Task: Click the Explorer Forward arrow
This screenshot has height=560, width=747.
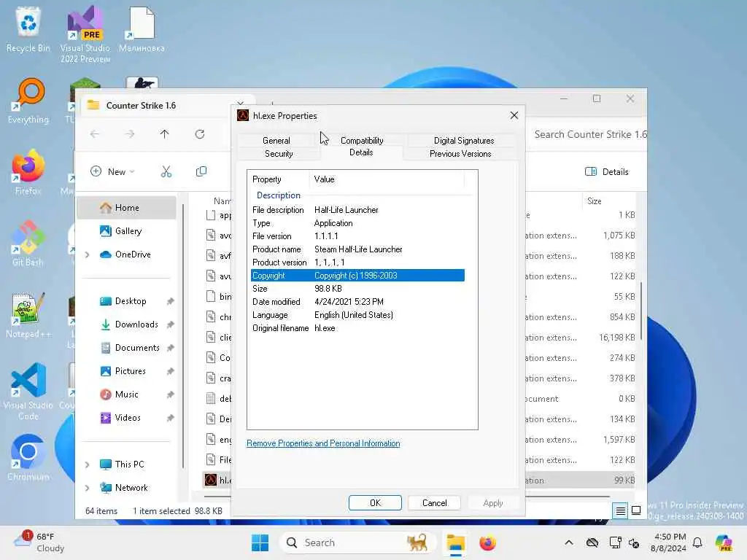Action: pyautogui.click(x=130, y=134)
